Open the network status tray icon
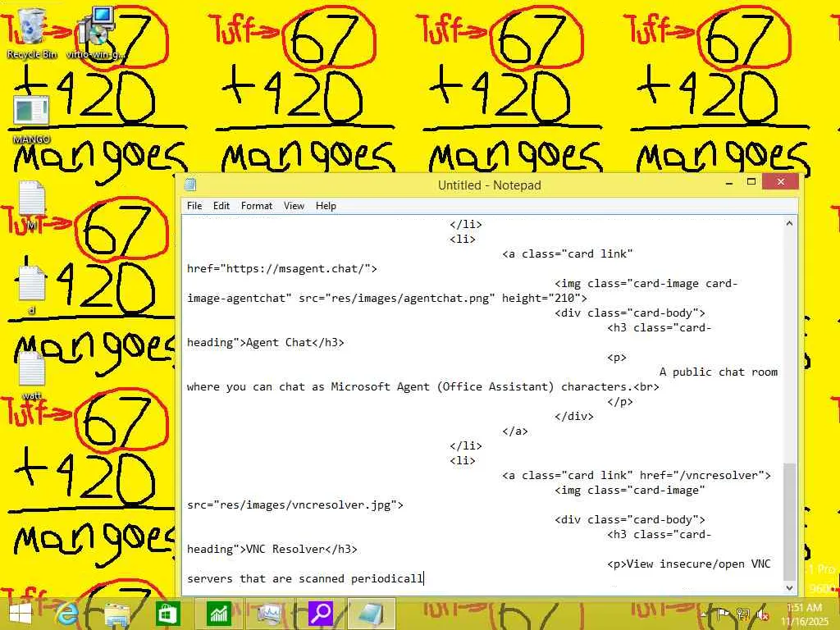The image size is (840, 630). pyautogui.click(x=742, y=614)
